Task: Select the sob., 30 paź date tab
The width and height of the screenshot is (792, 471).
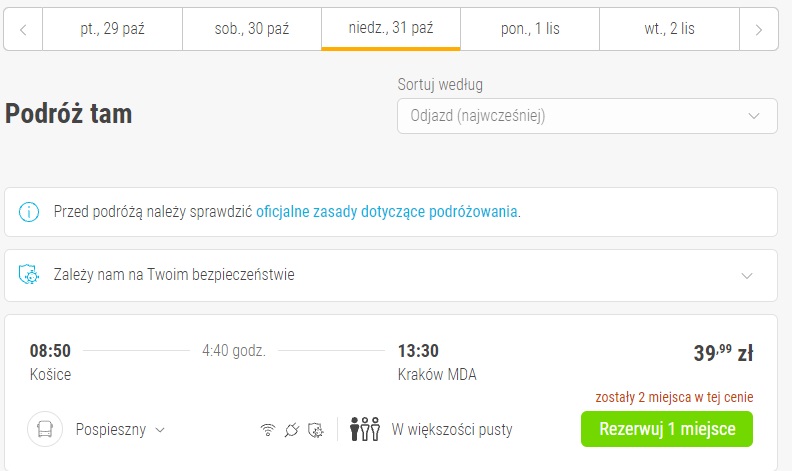Action: [x=252, y=29]
